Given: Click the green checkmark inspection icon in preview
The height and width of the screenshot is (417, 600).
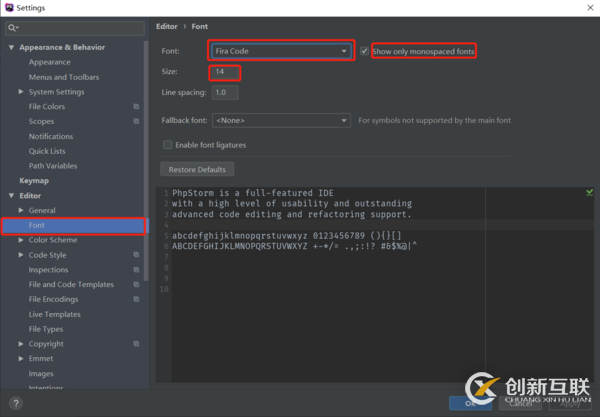Looking at the screenshot, I should [589, 192].
